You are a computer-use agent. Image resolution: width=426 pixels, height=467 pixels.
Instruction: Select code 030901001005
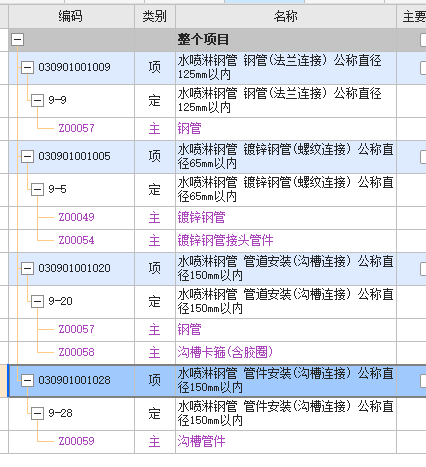coord(74,156)
